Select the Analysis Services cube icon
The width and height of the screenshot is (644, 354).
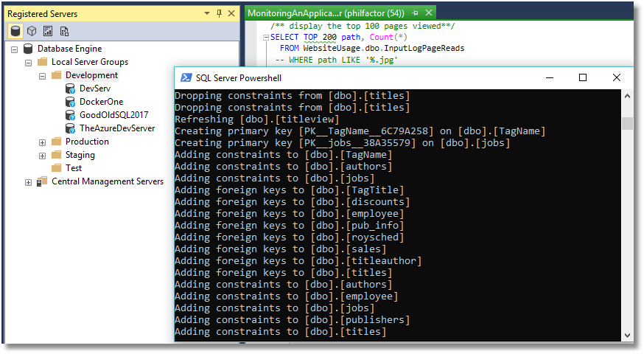click(x=32, y=31)
